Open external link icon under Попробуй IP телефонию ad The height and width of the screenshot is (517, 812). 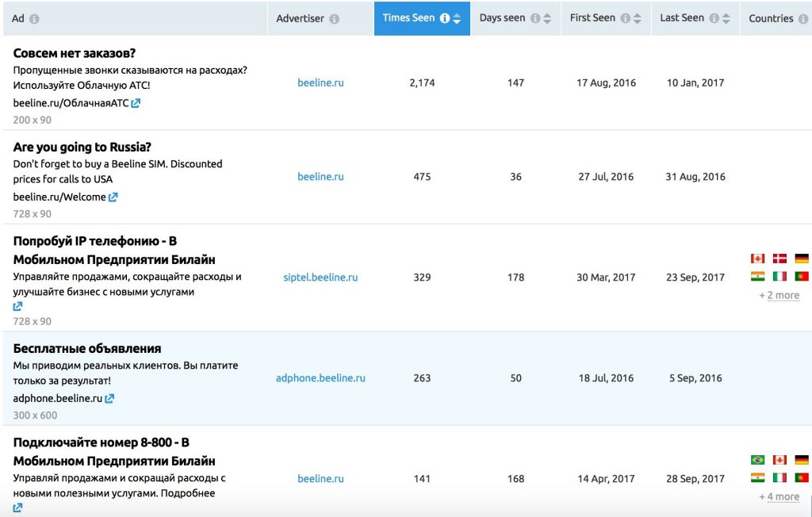pyautogui.click(x=17, y=306)
